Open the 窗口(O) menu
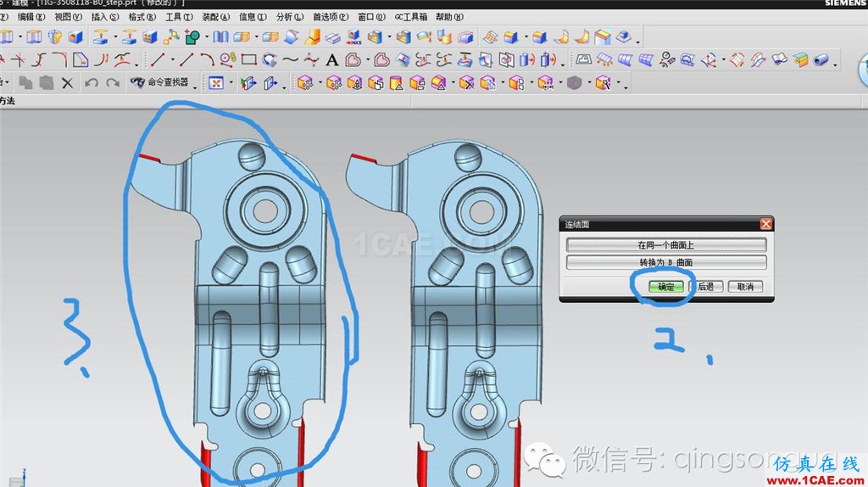Viewport: 868px width, 487px height. coord(371,17)
